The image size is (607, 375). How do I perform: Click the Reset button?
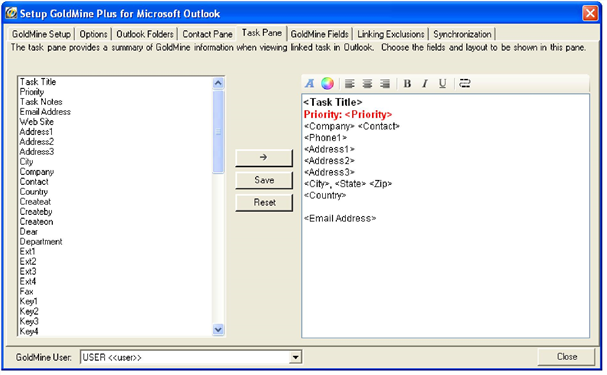point(264,202)
